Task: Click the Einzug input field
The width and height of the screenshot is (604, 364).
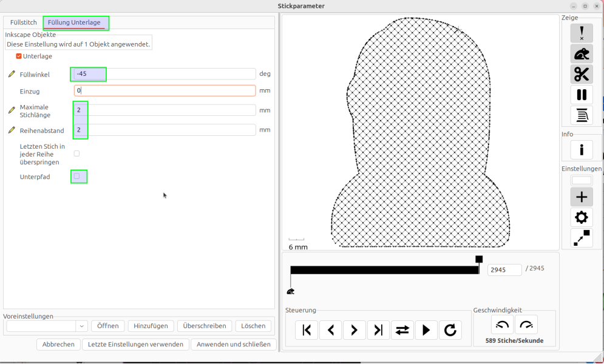Action: [x=165, y=90]
